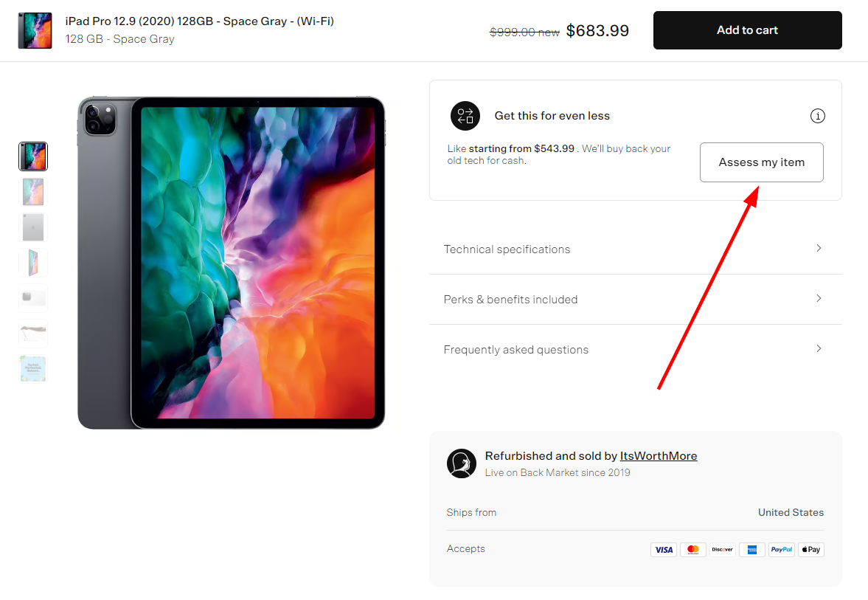The height and width of the screenshot is (600, 868).
Task: Click the Mastercard payment icon
Action: [693, 550]
